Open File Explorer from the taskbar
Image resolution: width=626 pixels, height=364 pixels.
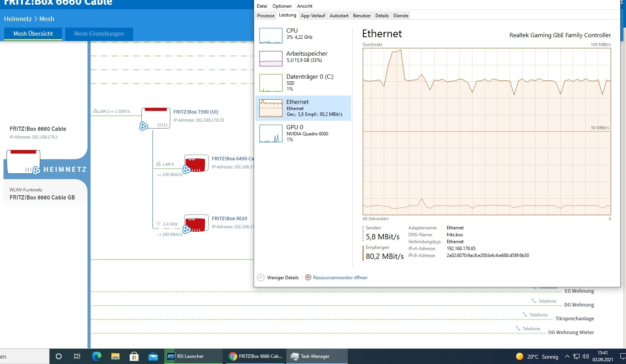click(115, 356)
